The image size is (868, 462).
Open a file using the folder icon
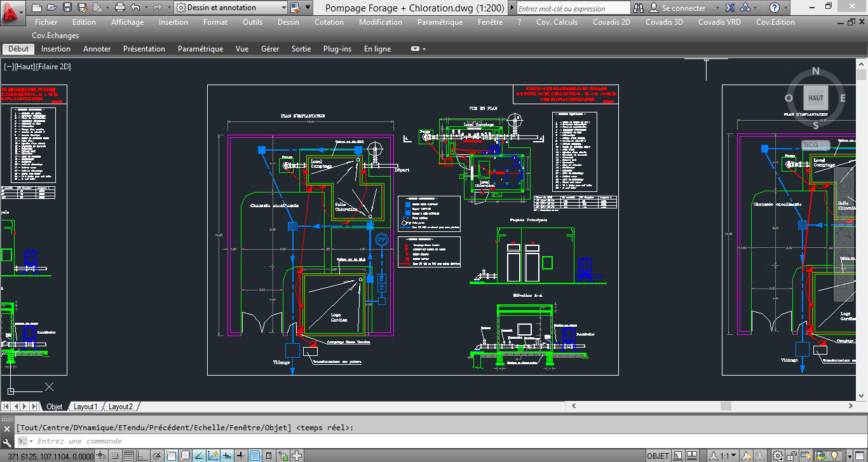[x=51, y=7]
